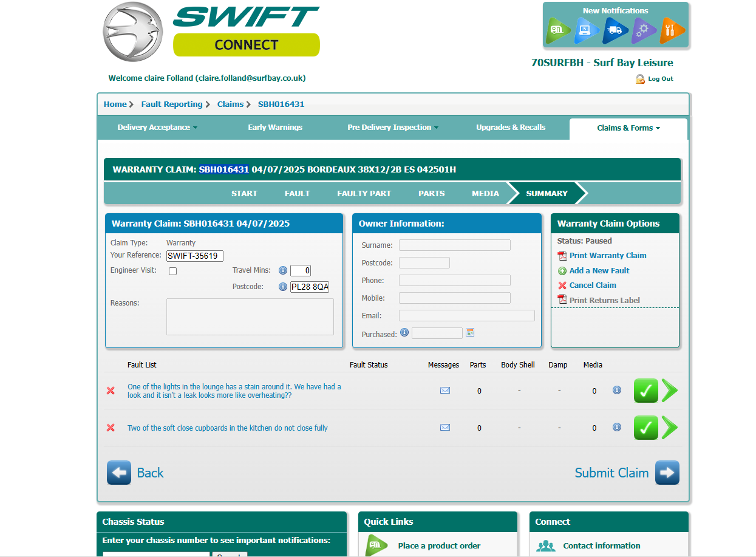Open messages for the lounge light fault

point(445,391)
